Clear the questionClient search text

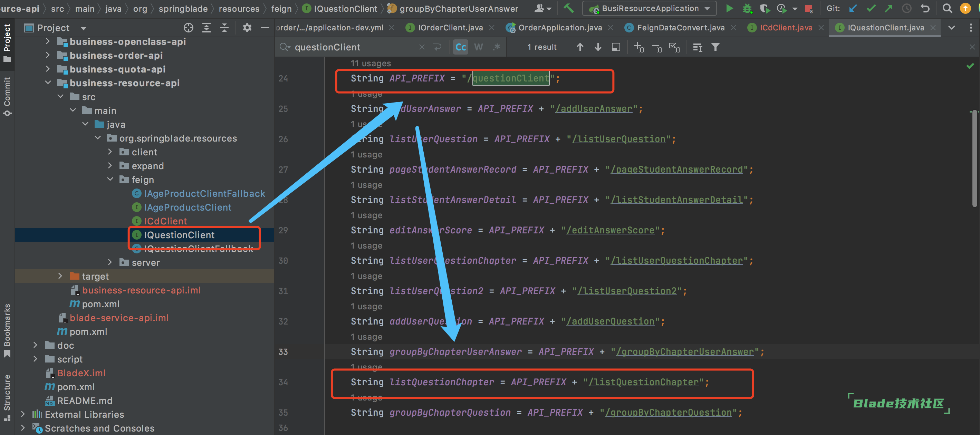point(422,47)
